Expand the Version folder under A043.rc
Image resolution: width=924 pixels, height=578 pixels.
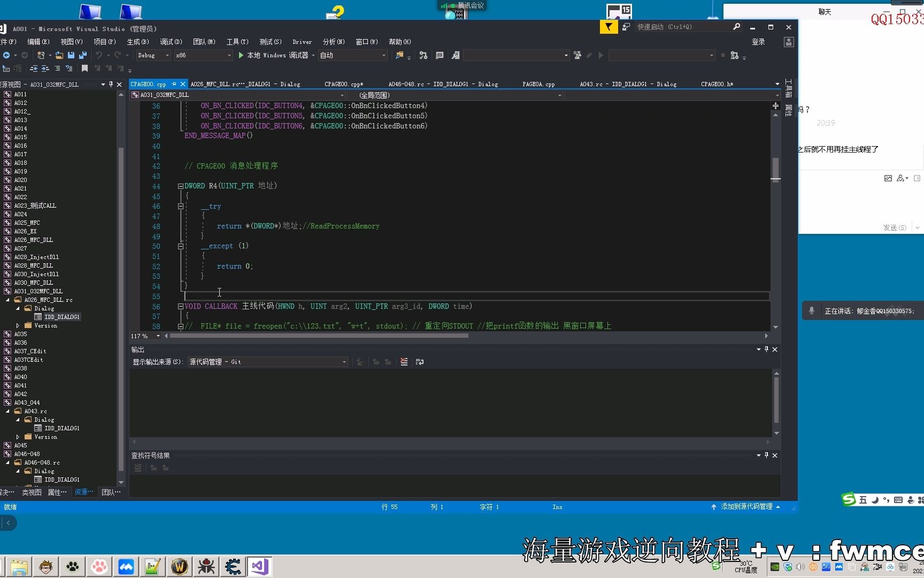click(x=18, y=437)
